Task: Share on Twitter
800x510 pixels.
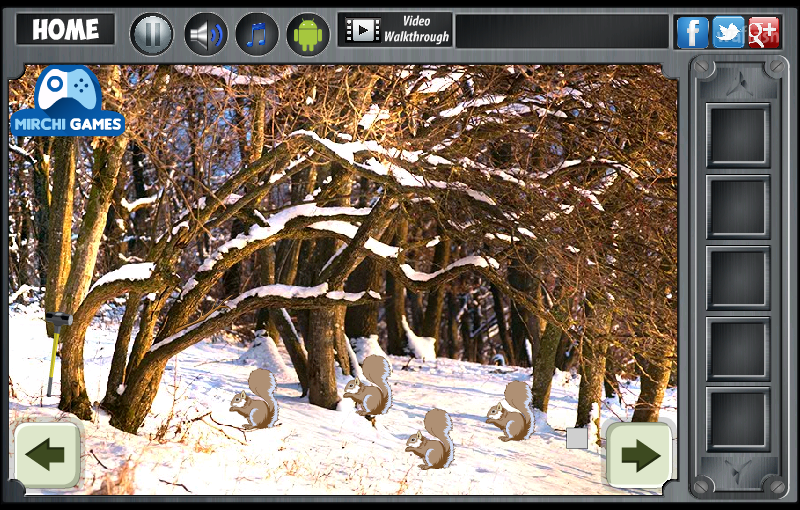Action: click(x=728, y=32)
